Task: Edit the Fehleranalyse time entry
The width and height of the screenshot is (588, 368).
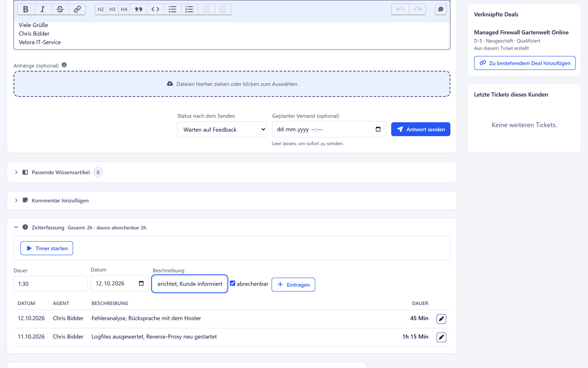Action: pos(441,319)
